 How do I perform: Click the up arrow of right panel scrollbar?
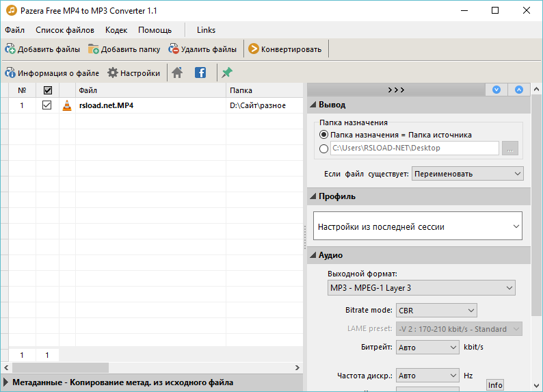536,90
